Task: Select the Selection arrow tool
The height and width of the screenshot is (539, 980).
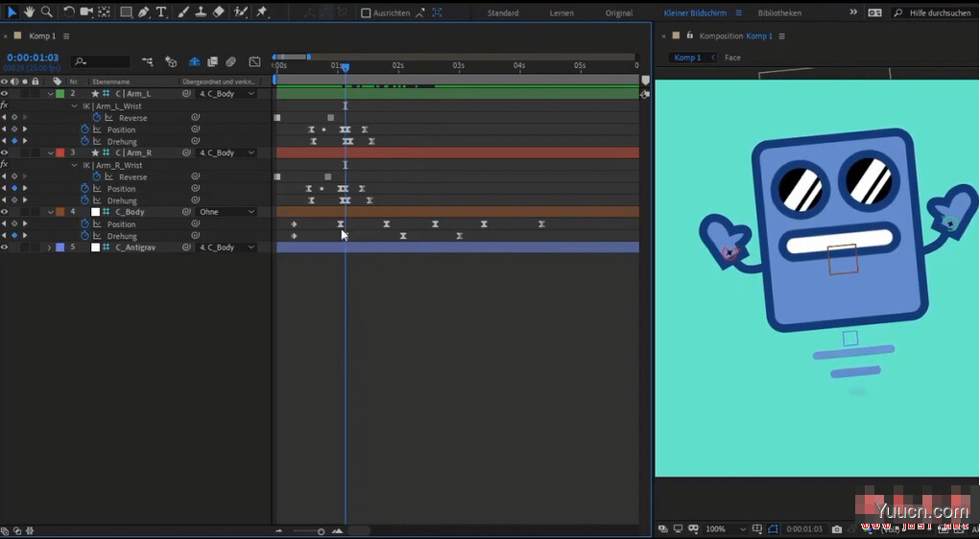Action: 12,12
